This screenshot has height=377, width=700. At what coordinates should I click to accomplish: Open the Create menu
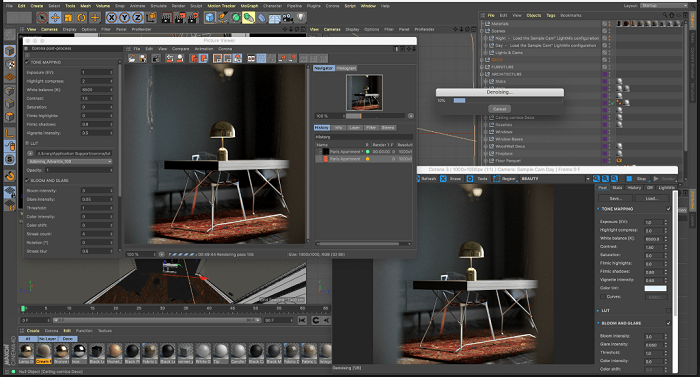[37, 6]
